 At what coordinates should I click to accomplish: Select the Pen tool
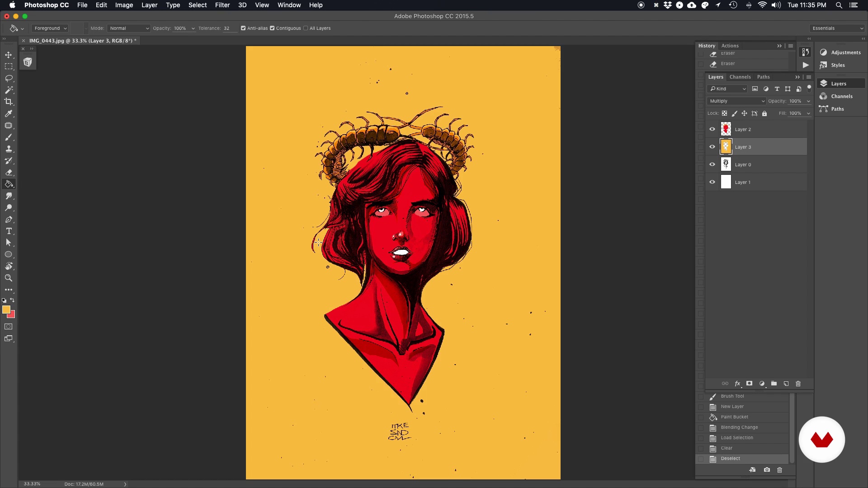[x=9, y=220]
